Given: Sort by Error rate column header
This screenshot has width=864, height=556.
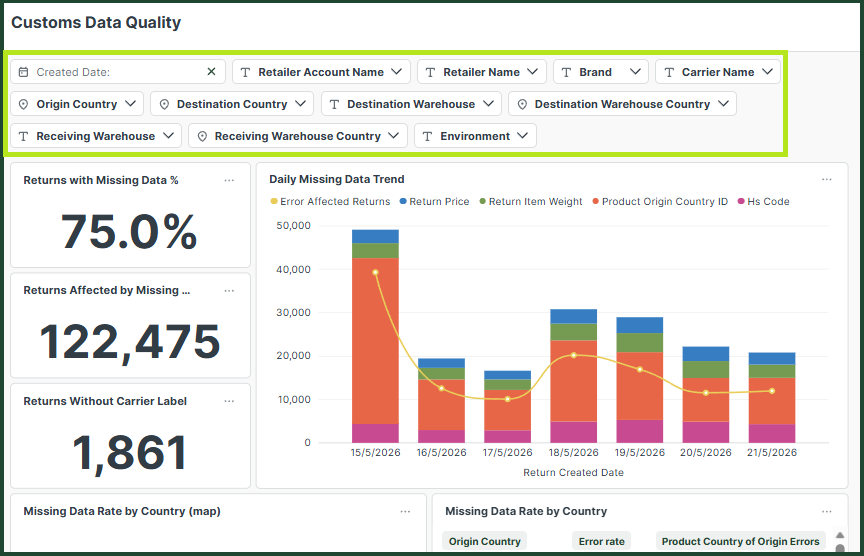Looking at the screenshot, I should click(x=602, y=541).
